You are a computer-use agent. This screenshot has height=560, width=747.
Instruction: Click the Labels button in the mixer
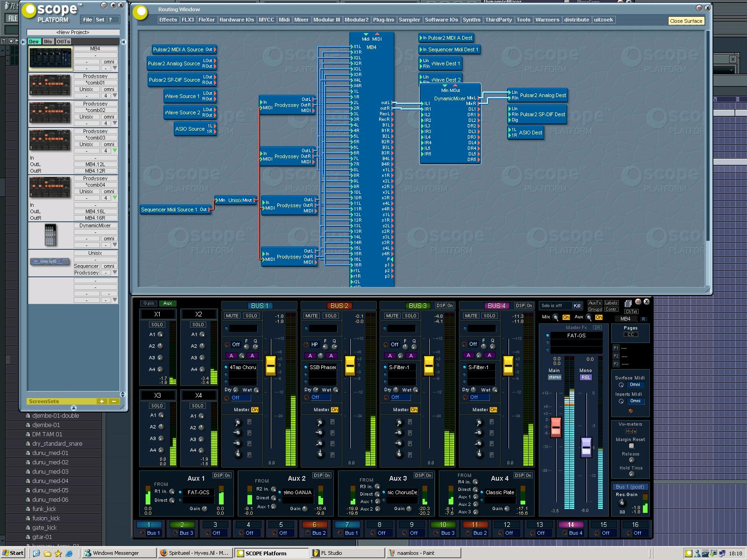[611, 303]
